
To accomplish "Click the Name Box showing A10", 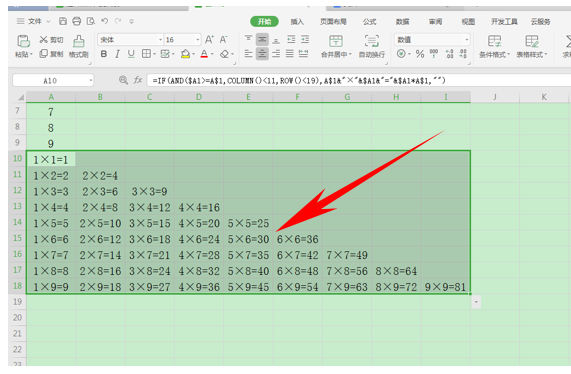I will point(53,80).
